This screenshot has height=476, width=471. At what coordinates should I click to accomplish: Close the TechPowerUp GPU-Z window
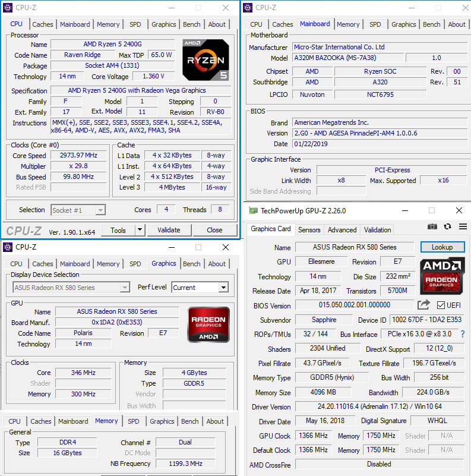pyautogui.click(x=459, y=210)
